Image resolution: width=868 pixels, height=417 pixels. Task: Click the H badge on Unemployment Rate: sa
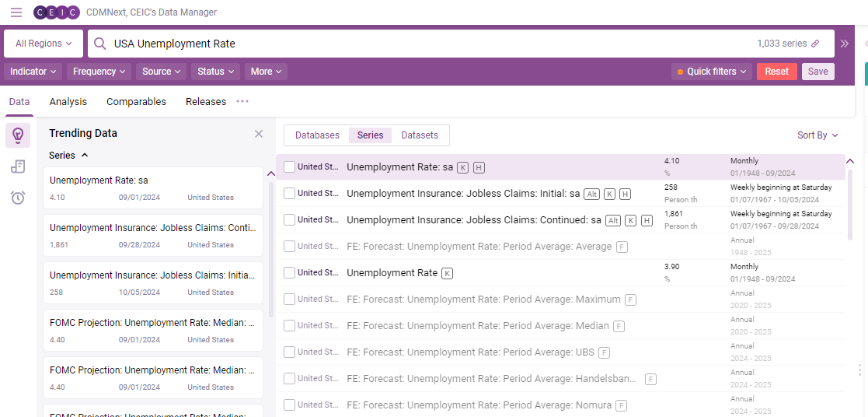479,167
